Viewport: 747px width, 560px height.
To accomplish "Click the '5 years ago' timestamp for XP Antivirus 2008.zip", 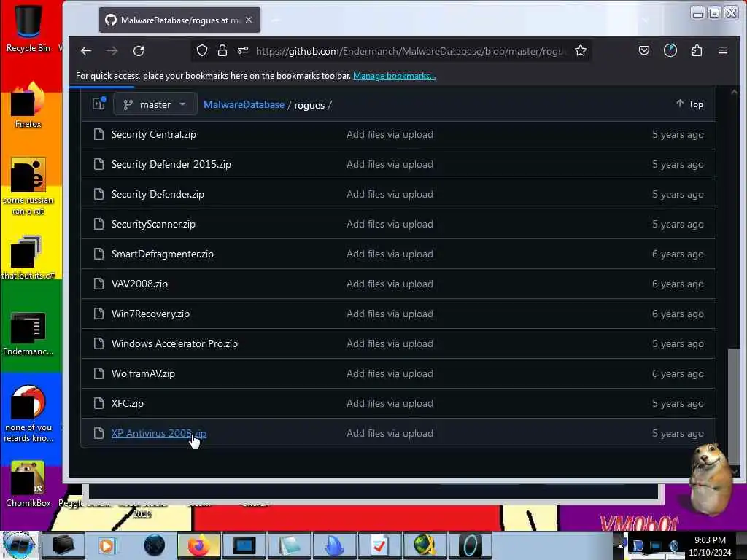I will point(678,433).
